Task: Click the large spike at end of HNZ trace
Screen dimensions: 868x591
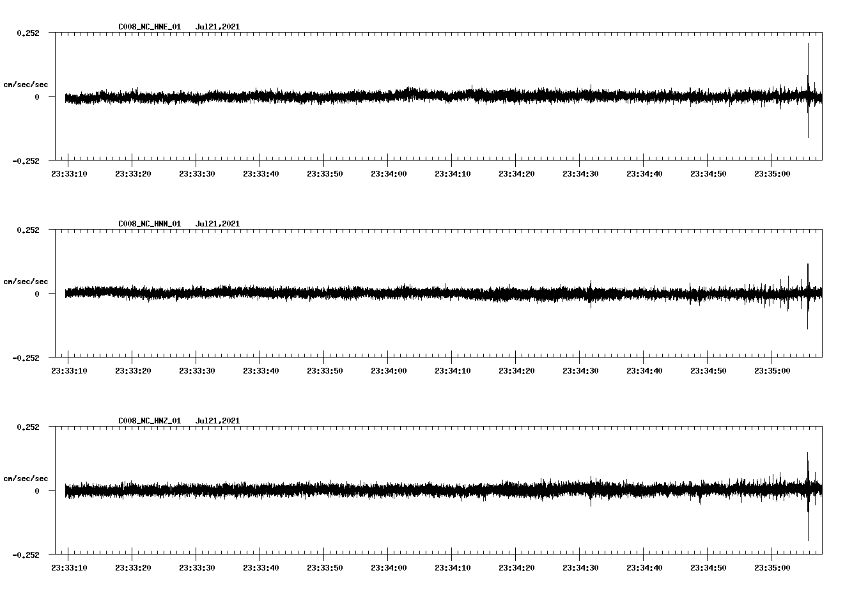Action: [809, 492]
